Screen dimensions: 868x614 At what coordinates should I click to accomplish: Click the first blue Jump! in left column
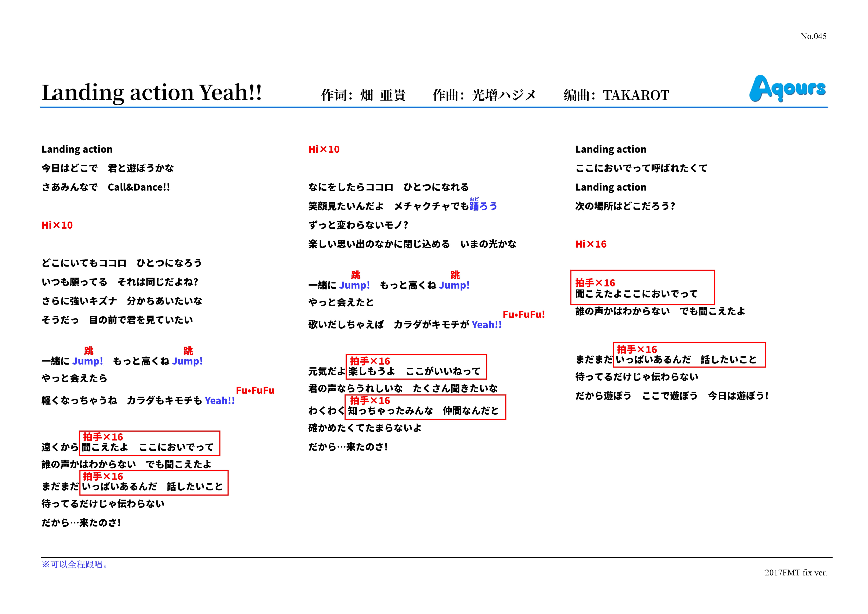pyautogui.click(x=87, y=361)
